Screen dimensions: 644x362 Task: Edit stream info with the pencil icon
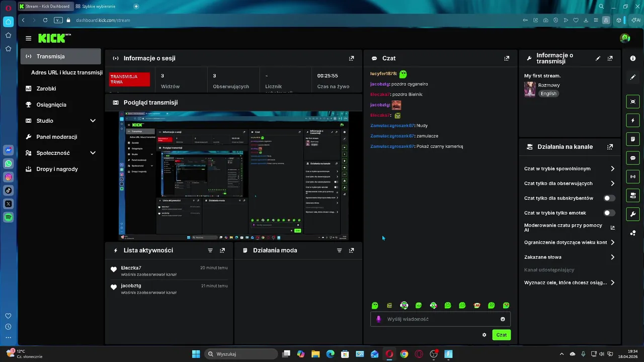[598, 58]
